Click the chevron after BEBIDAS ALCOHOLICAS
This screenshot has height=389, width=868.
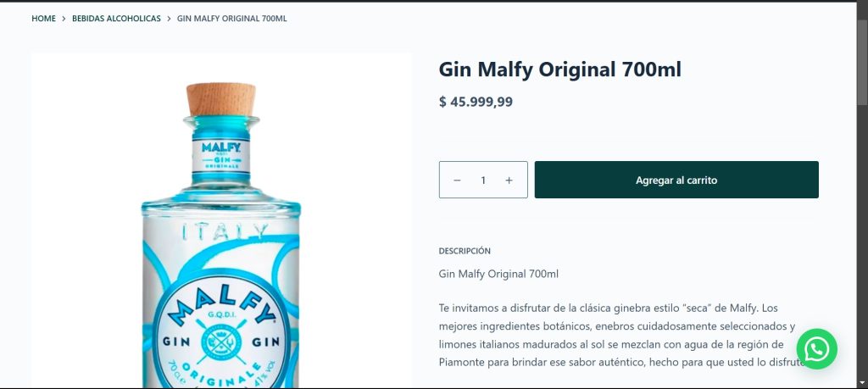coord(169,19)
